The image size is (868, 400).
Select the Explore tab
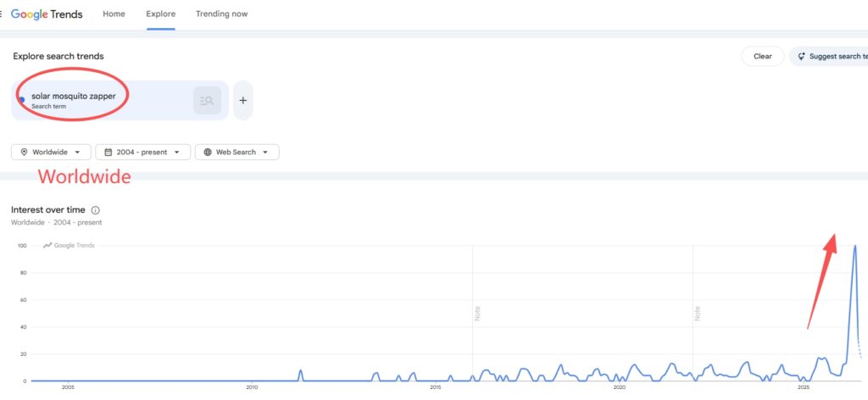click(160, 14)
